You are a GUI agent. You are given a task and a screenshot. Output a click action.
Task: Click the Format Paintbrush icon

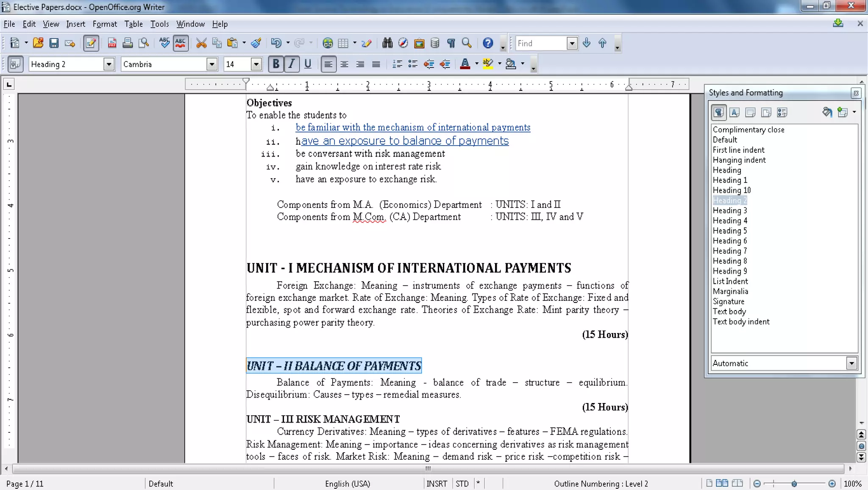[x=256, y=43]
